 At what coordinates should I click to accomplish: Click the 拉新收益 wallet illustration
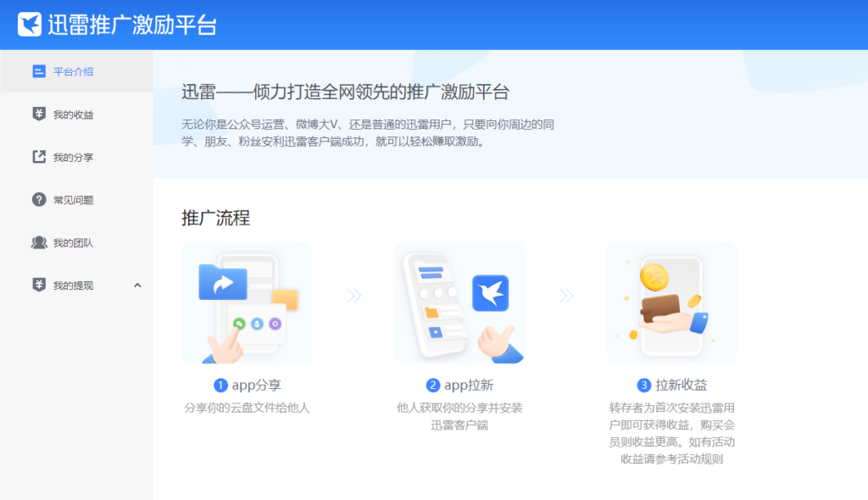coord(670,303)
